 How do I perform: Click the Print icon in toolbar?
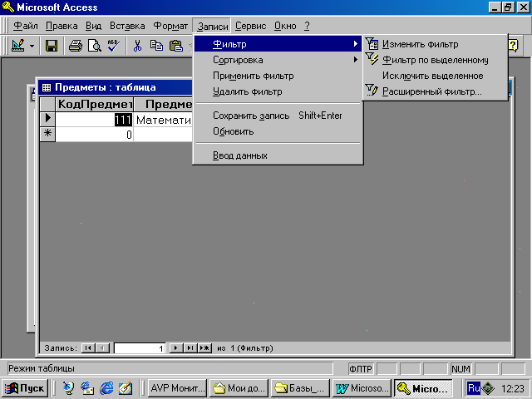click(x=76, y=46)
